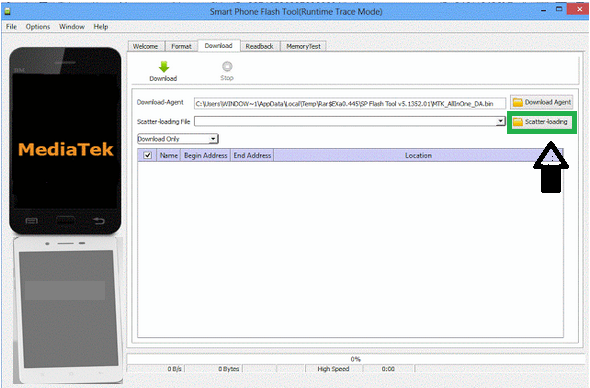This screenshot has width=590, height=388.
Task: Toggle the select-all checkbox in table header
Action: tap(148, 155)
